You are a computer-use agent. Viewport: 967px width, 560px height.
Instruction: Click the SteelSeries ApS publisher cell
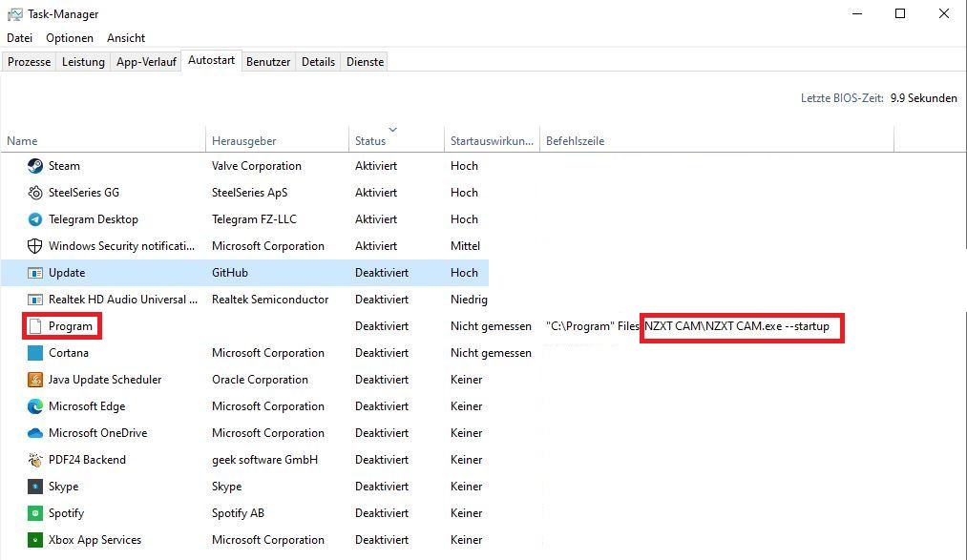point(250,193)
